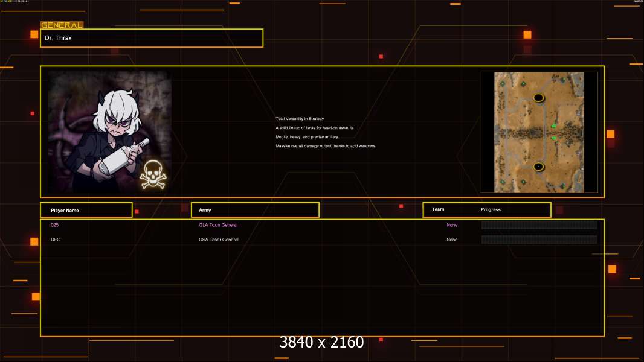Click the loading progress bar for player UFO
Viewport: 644px width, 362px height.
tap(539, 240)
